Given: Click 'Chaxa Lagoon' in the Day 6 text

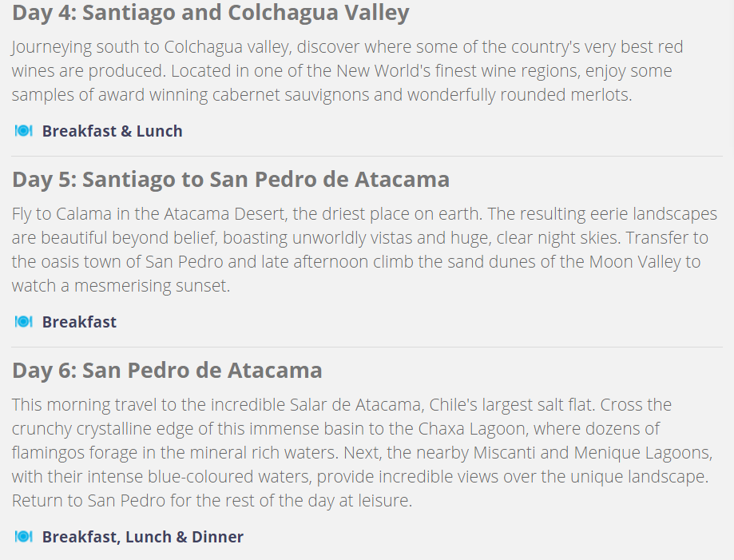Looking at the screenshot, I should coord(473,428).
